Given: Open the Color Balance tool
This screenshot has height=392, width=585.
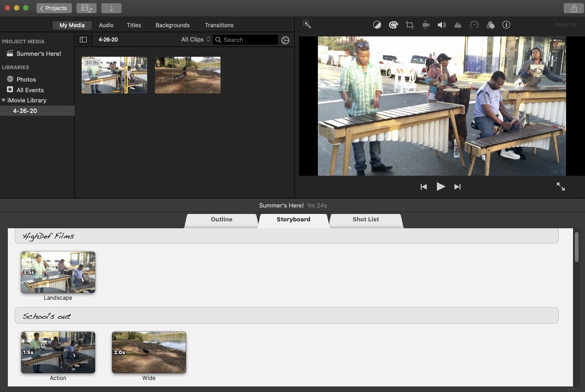Looking at the screenshot, I should [x=377, y=24].
